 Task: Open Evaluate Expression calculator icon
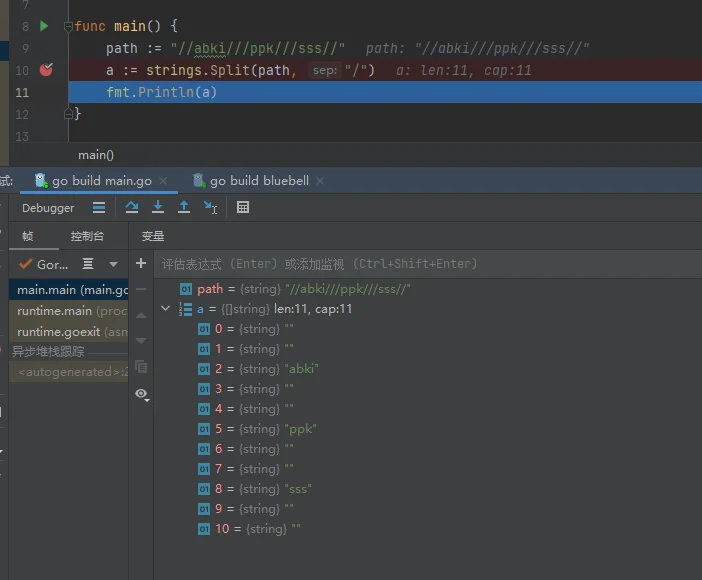pos(243,207)
